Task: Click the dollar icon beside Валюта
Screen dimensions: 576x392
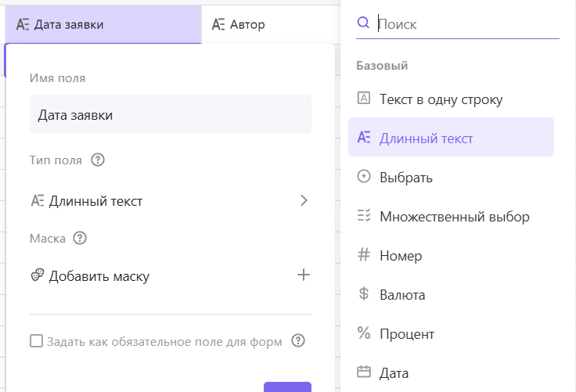Action: click(x=364, y=293)
